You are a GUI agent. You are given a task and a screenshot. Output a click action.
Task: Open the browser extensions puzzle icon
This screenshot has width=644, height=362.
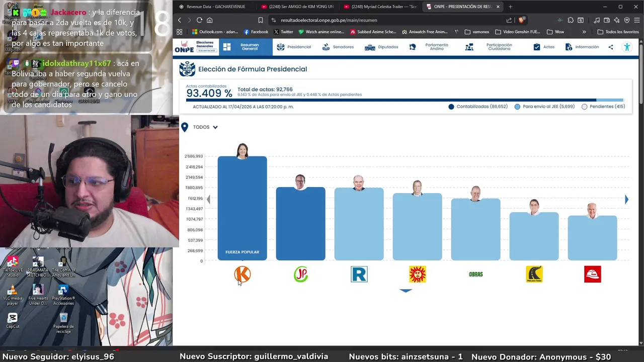tap(571, 20)
